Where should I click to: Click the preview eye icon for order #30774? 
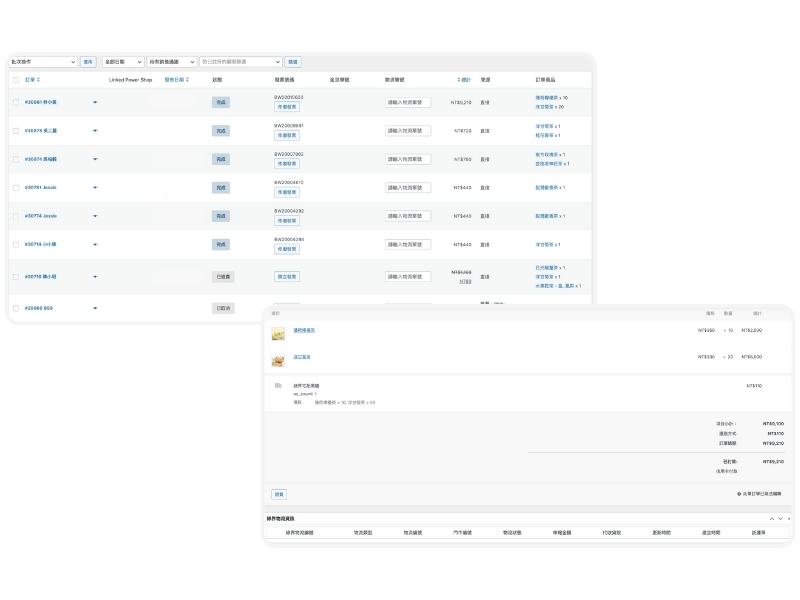pos(96,216)
